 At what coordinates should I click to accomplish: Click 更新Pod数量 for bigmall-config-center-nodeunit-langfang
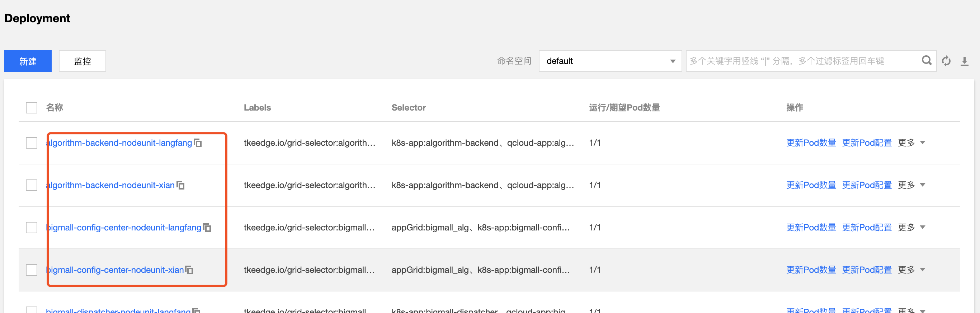coord(811,227)
